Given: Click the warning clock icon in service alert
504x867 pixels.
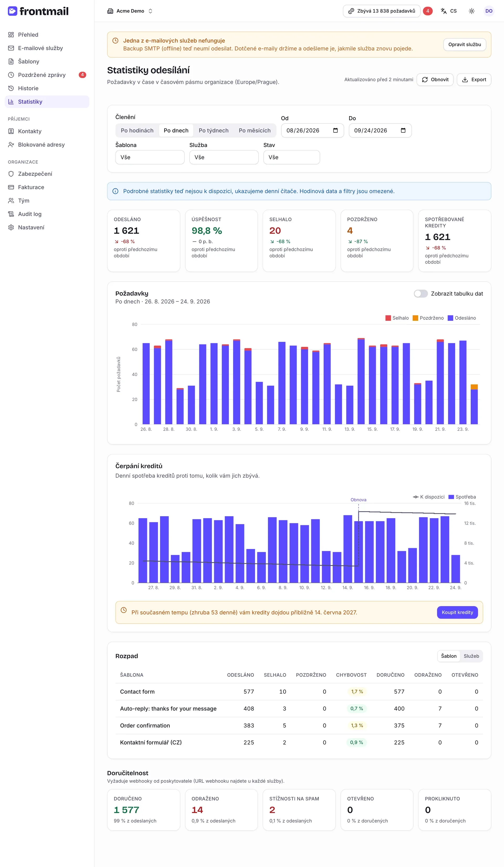Looking at the screenshot, I should point(115,41).
